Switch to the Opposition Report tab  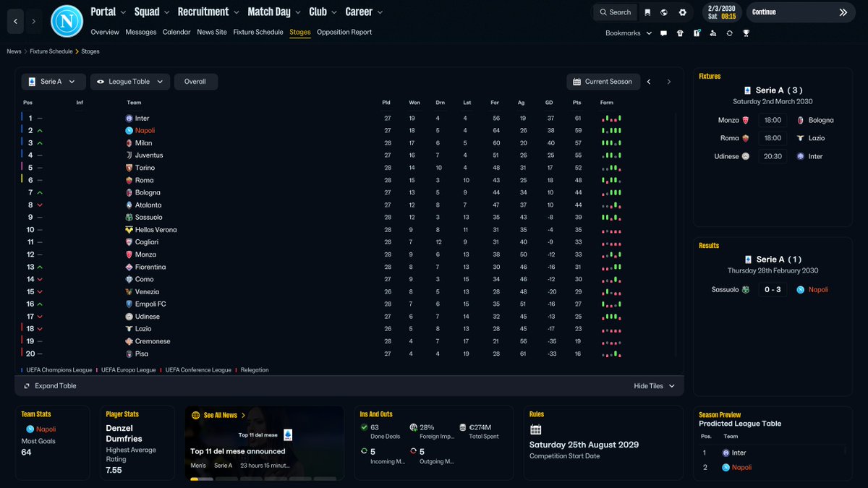(x=344, y=33)
